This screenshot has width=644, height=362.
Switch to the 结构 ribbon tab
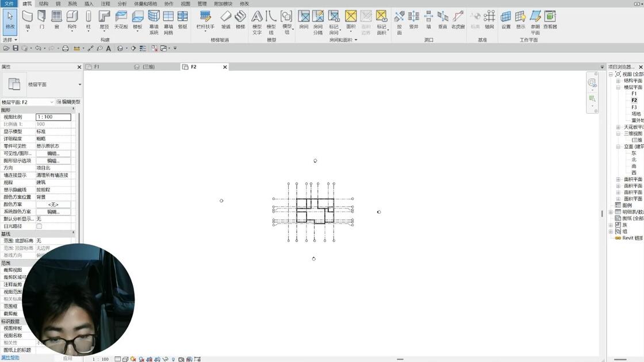[x=44, y=3]
